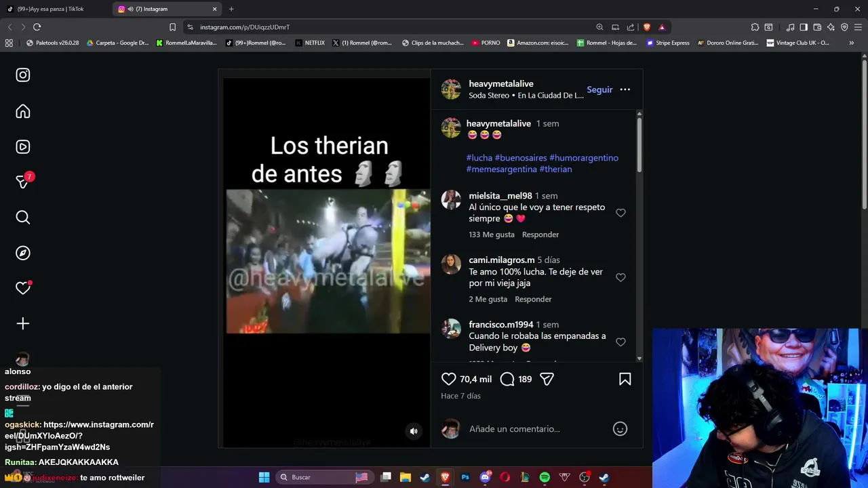The height and width of the screenshot is (488, 868).
Task: Go back with browser back arrow
Action: click(9, 27)
